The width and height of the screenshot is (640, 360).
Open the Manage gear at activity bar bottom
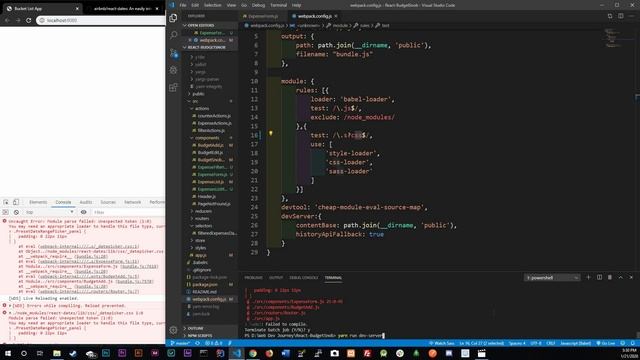coord(173,329)
